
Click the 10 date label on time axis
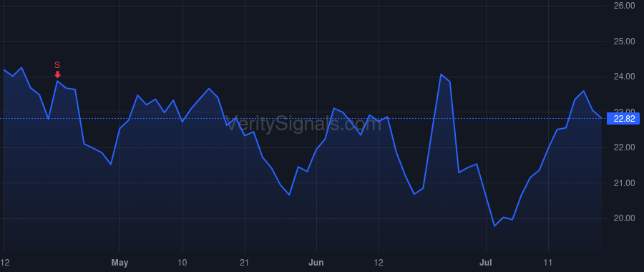coord(182,263)
